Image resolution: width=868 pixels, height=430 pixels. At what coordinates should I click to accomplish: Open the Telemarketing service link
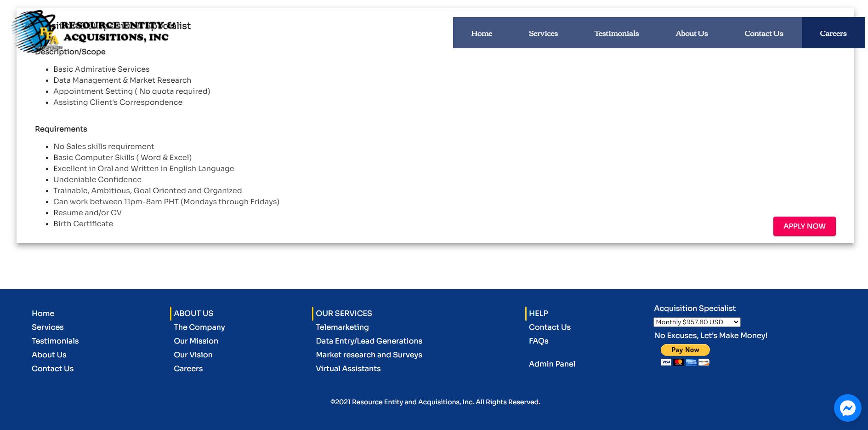[342, 327]
